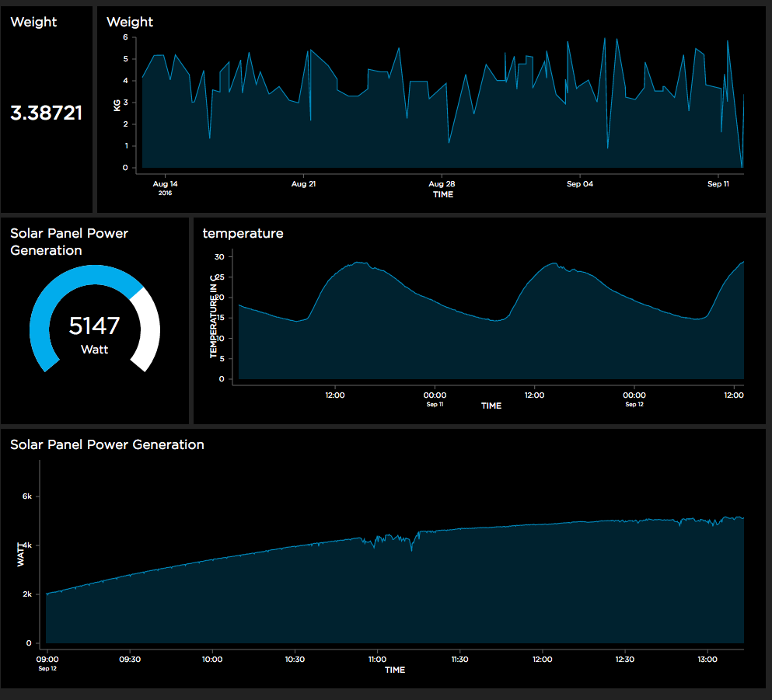Click the TIME label under Weight chart
The height and width of the screenshot is (700, 772).
coord(443,194)
